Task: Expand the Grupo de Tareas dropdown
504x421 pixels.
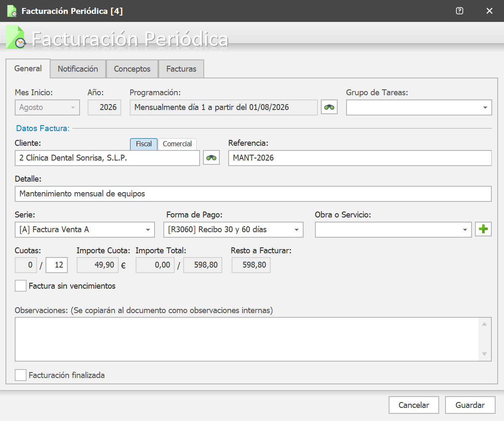Action: coord(419,107)
